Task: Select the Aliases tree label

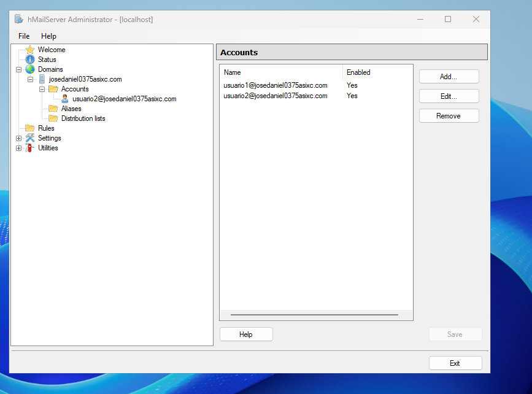Action: coord(71,109)
